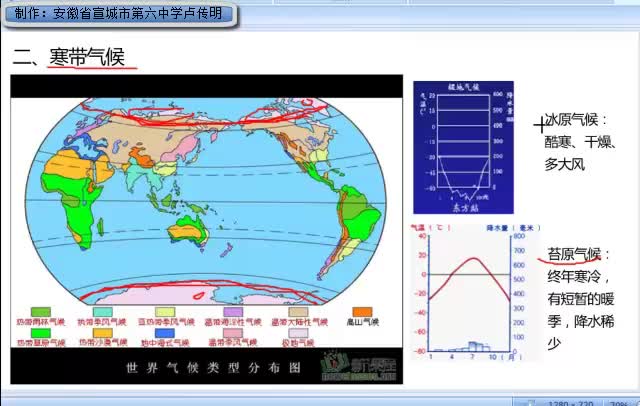The image size is (640, 406).
Task: Click the tan 温带大陆性气候 legend swatch
Action: tap(298, 312)
